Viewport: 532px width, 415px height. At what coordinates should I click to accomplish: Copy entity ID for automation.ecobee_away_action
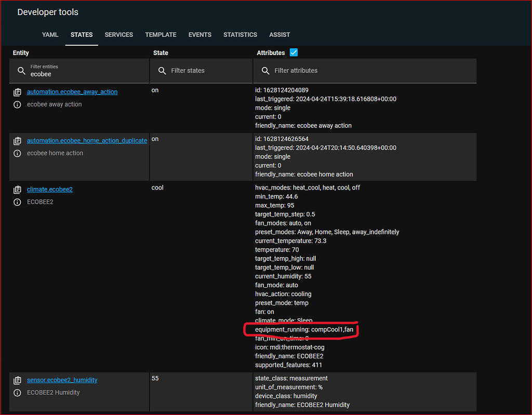17,92
